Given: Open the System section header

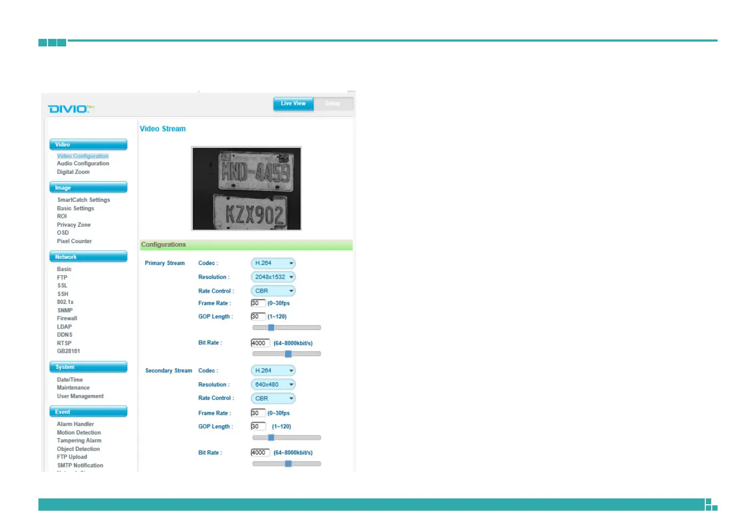Looking at the screenshot, I should pos(89,367).
